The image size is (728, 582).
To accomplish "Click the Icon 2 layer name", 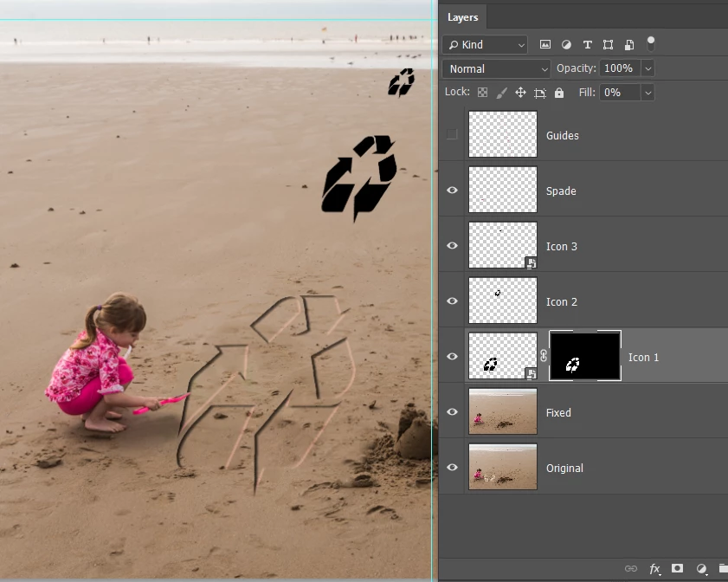I will (561, 302).
